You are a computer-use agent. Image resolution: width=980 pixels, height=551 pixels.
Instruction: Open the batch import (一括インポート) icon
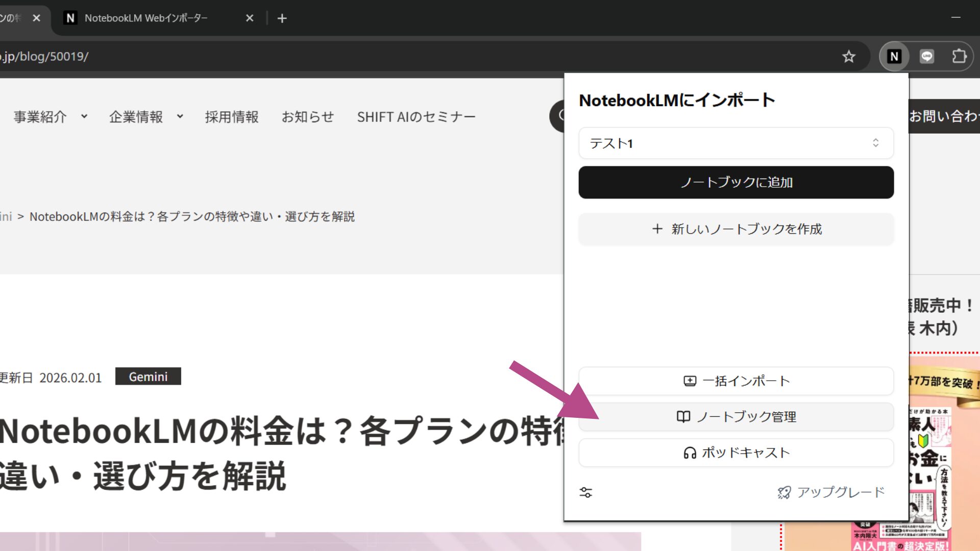pos(690,381)
